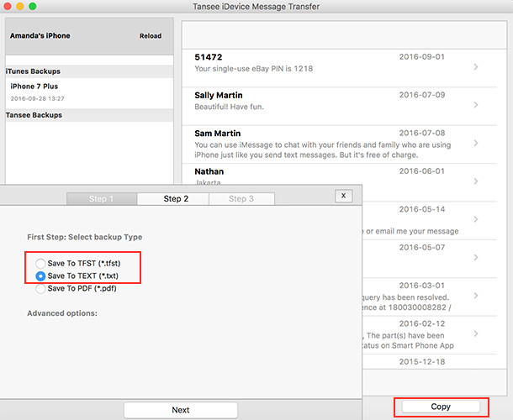
Task: Select Save To PDF radio button
Action: point(41,288)
